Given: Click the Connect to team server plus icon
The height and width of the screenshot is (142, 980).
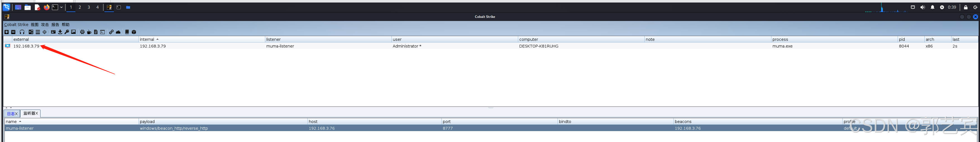Looking at the screenshot, I should click(6, 32).
